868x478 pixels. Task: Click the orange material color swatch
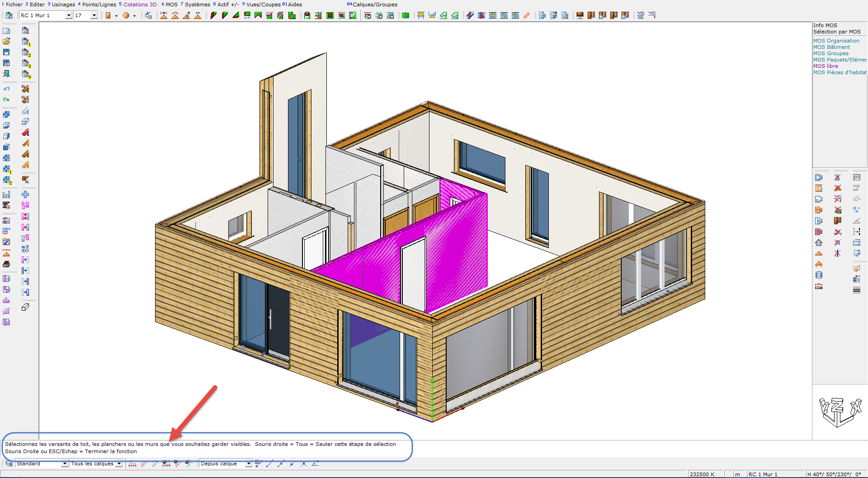click(108, 15)
